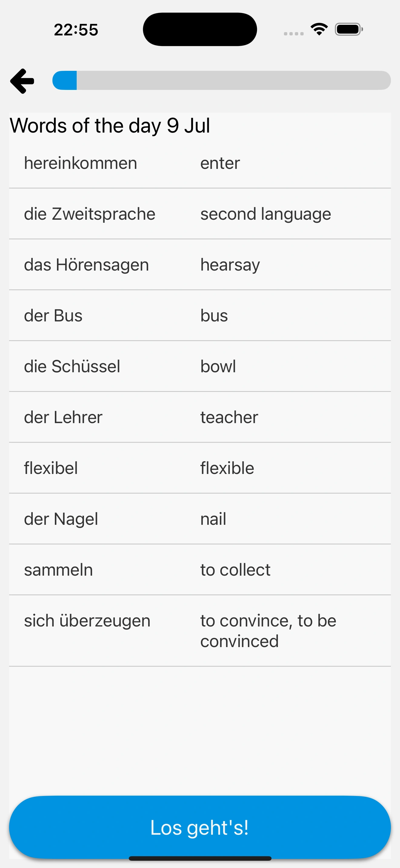Select the entry 'die Zweitsprache'
Viewport: 400px width, 868px height.
(x=90, y=214)
